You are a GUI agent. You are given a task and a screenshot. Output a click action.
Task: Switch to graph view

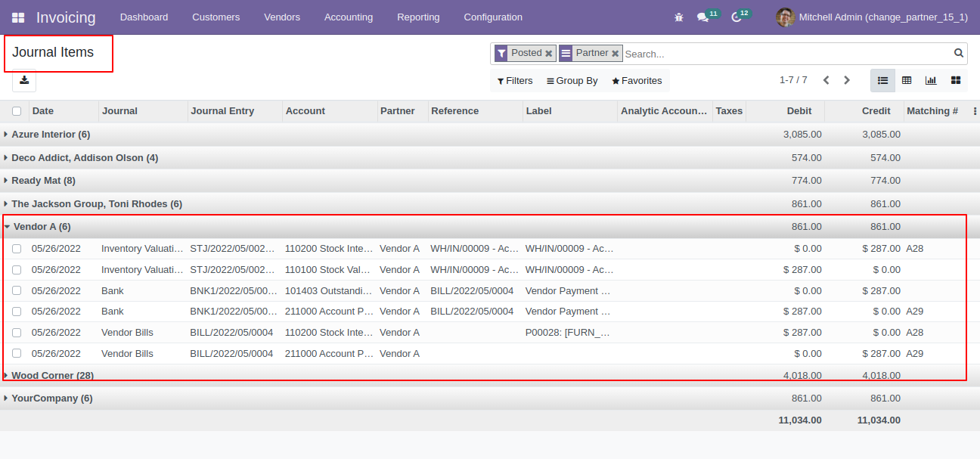[x=931, y=80]
